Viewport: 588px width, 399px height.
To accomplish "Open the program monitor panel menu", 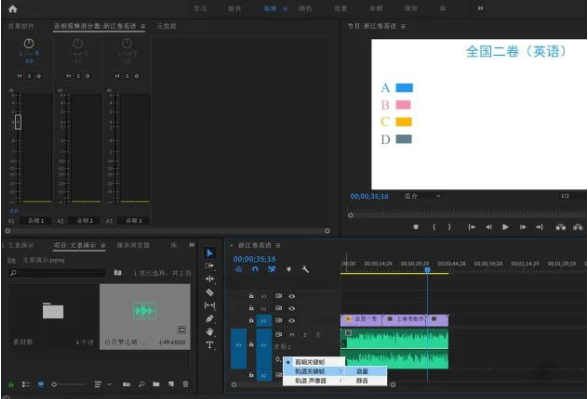I will pos(403,26).
